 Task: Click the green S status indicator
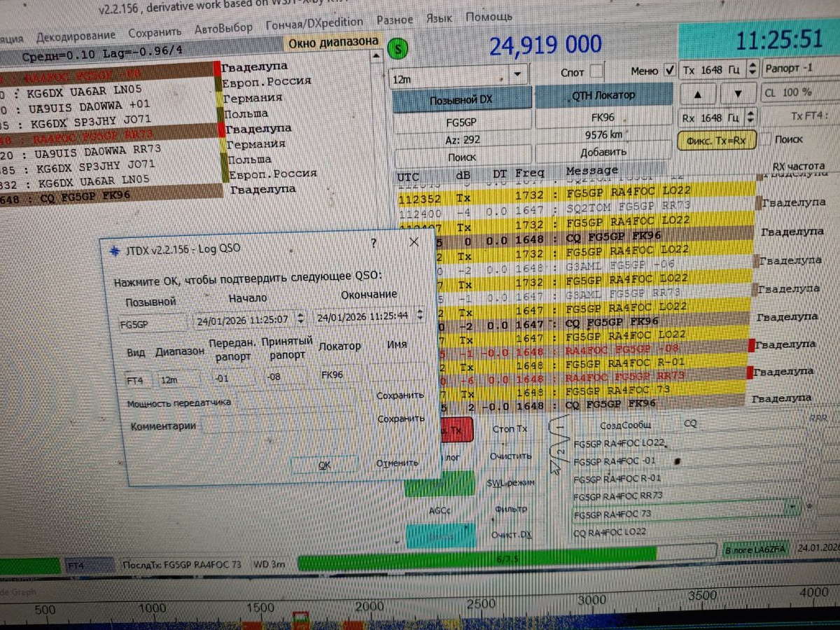coord(398,49)
